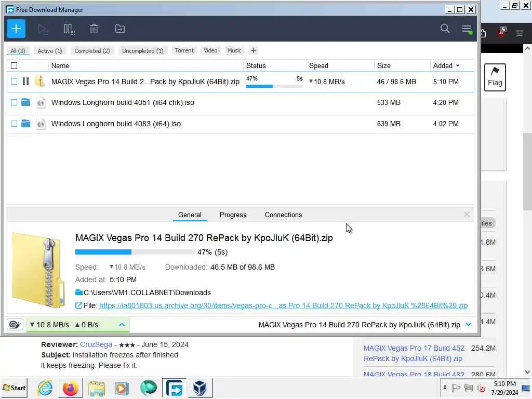The height and width of the screenshot is (399, 532).
Task: Click the Free Download Manager taskbar icon
Action: click(x=174, y=388)
